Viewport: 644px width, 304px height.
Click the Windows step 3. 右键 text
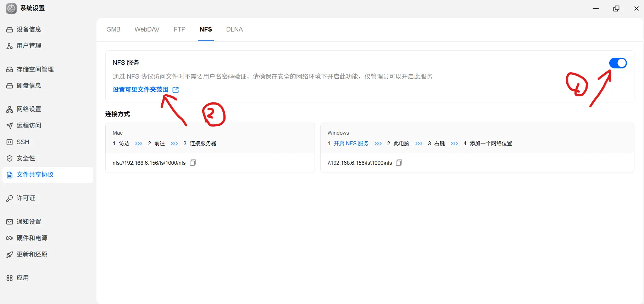tap(436, 143)
